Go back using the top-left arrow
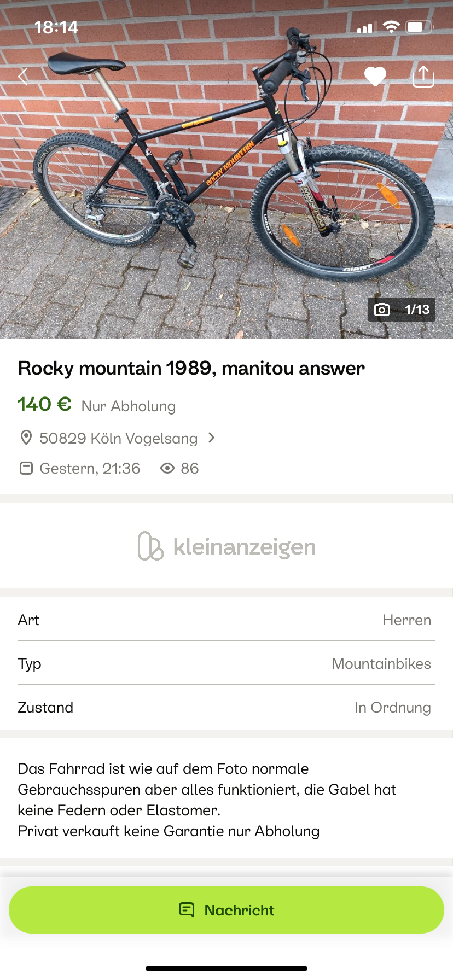The image size is (453, 980). pos(23,77)
